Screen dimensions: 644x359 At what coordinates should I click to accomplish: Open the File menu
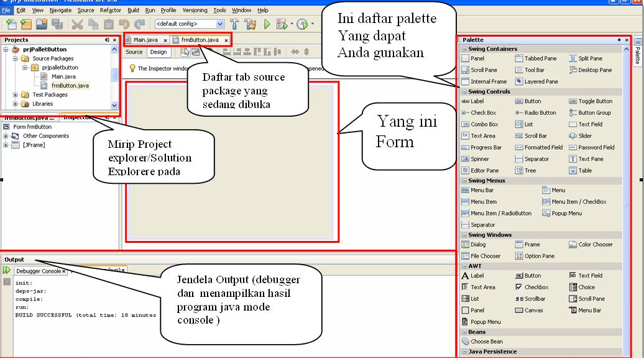(x=6, y=11)
